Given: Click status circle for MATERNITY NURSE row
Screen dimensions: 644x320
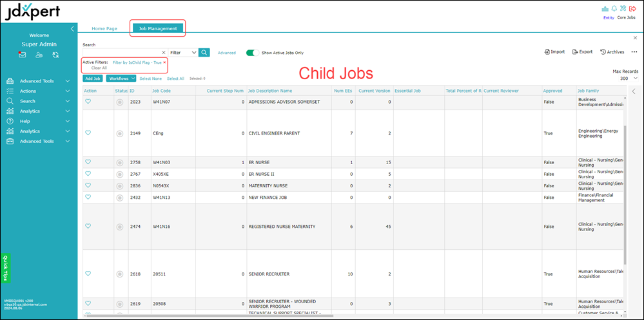Looking at the screenshot, I should click(x=119, y=186).
